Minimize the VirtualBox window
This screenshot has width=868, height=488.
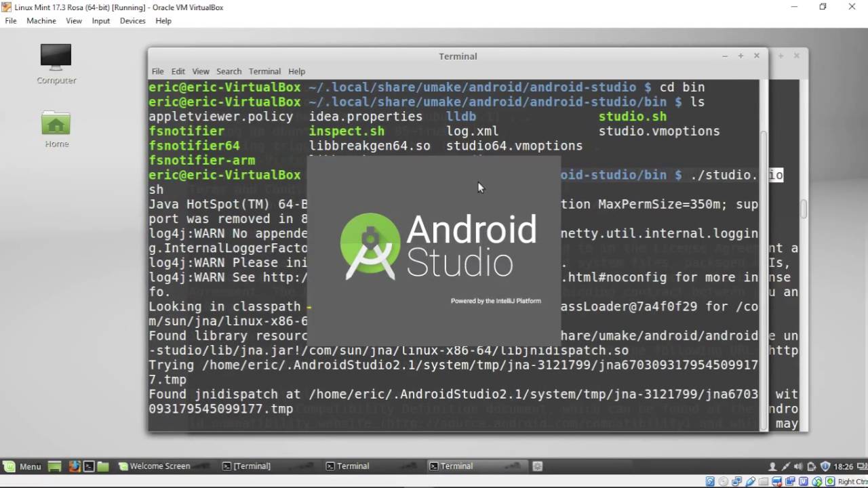794,7
